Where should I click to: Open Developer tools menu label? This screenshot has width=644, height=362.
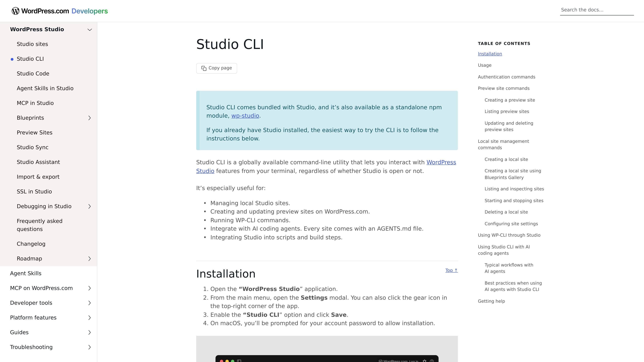coord(31,303)
